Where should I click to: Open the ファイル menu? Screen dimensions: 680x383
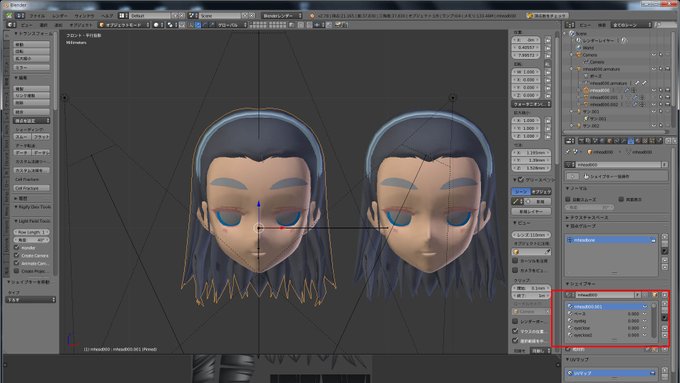[x=38, y=16]
